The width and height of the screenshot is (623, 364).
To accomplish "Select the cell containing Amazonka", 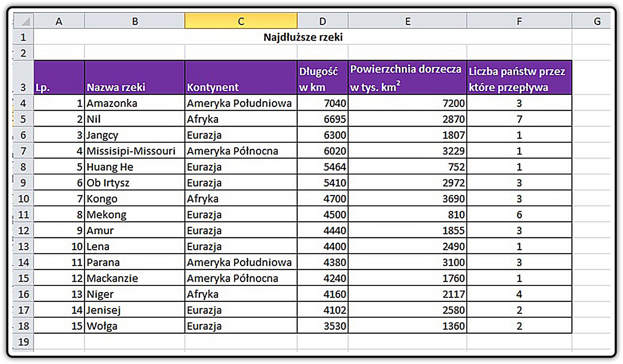I will [x=135, y=103].
